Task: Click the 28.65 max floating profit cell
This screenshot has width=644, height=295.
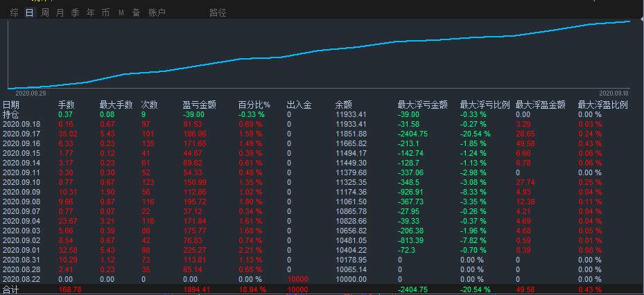Action: point(525,134)
